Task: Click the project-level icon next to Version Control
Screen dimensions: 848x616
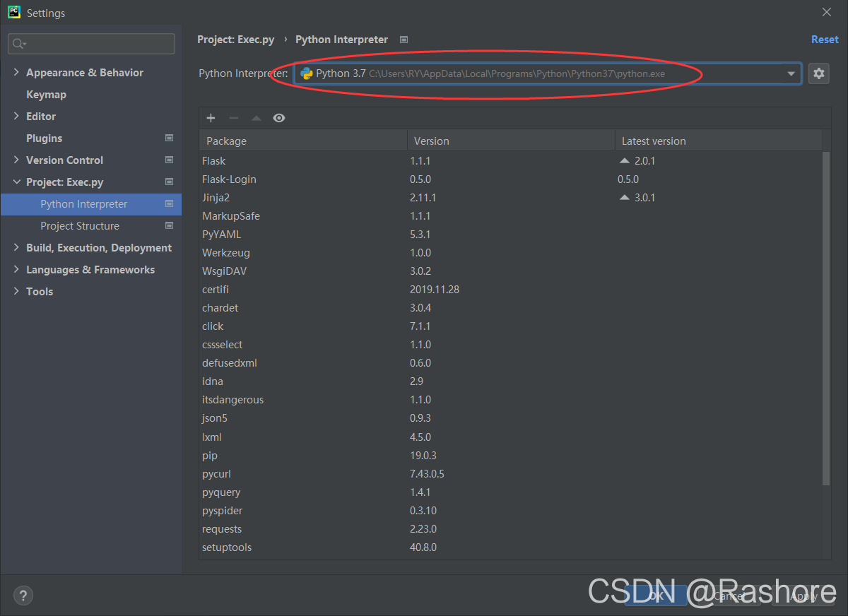Action: [169, 160]
